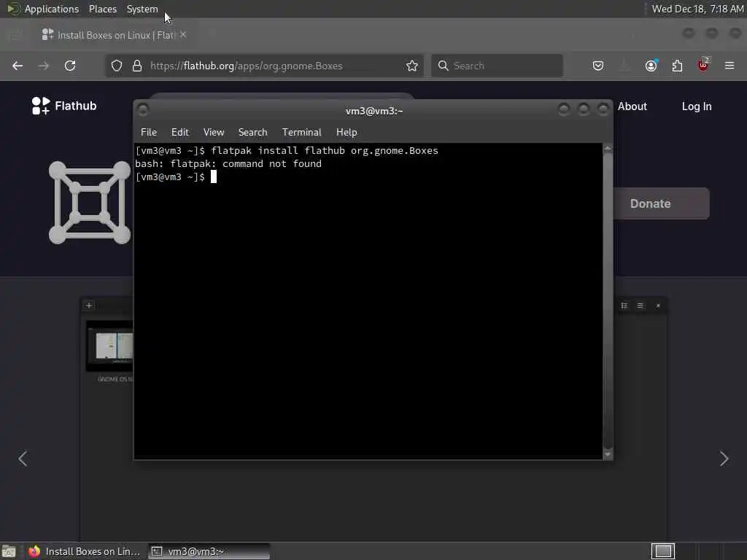This screenshot has width=747, height=560.
Task: Click the show desktop icon in bottom panel
Action: 9,551
